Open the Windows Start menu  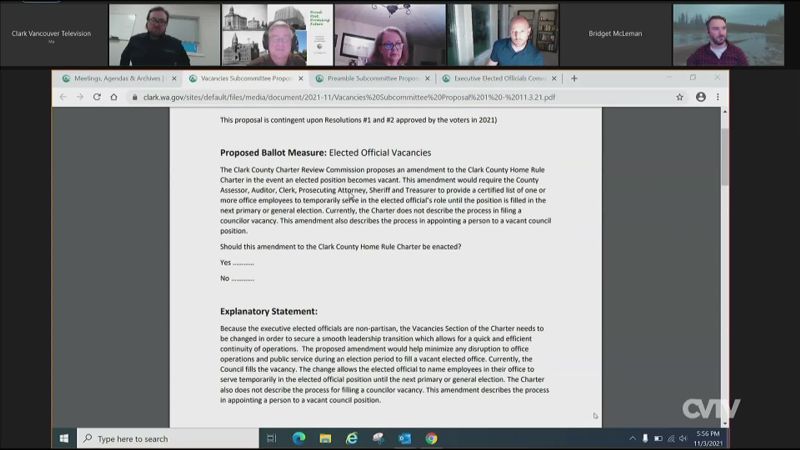click(65, 438)
